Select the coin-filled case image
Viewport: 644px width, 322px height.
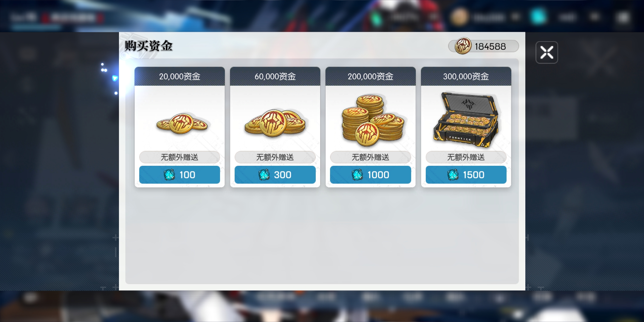[466, 118]
